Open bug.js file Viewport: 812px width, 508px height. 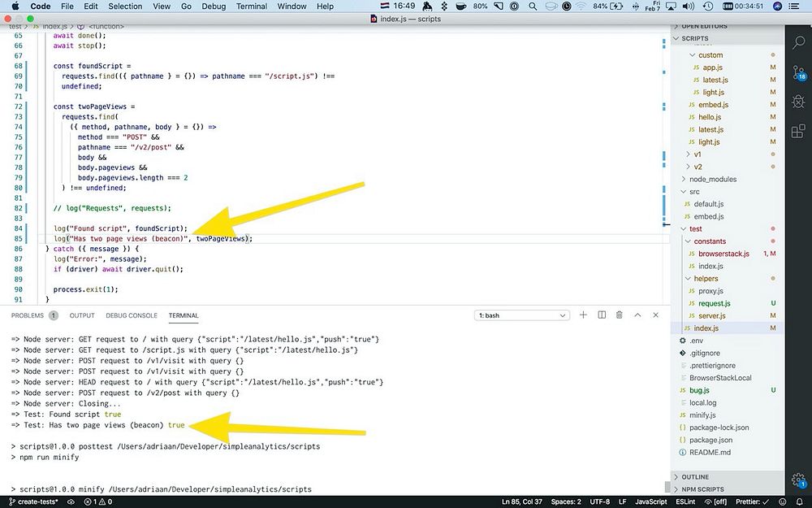[x=699, y=390]
